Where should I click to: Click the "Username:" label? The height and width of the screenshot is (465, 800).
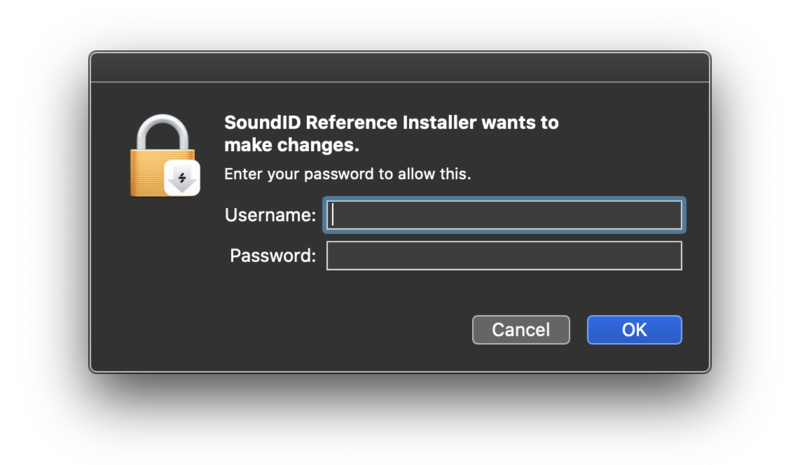[x=270, y=215]
